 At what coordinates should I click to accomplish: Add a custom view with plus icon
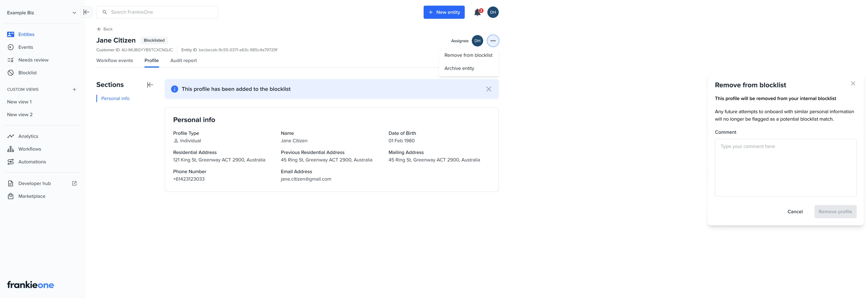[x=74, y=89]
